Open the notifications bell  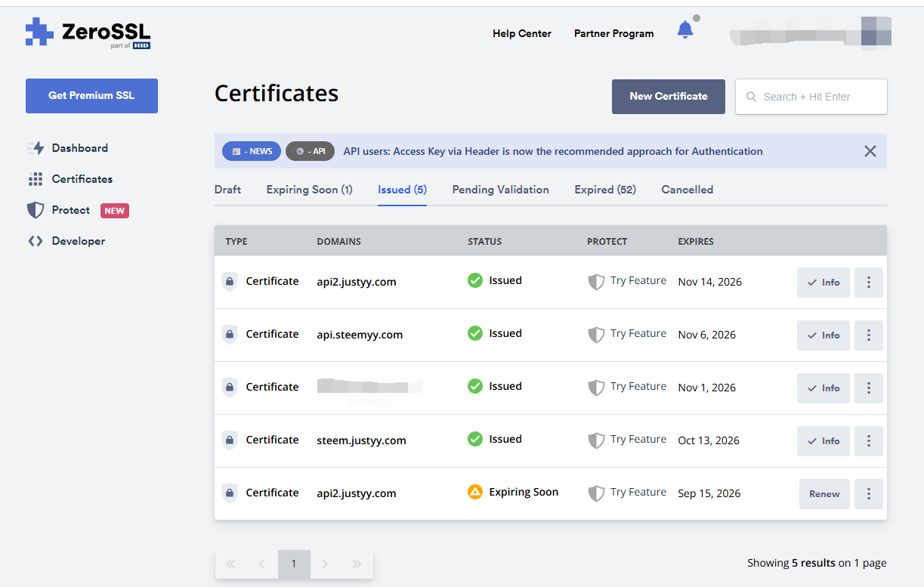tap(685, 29)
